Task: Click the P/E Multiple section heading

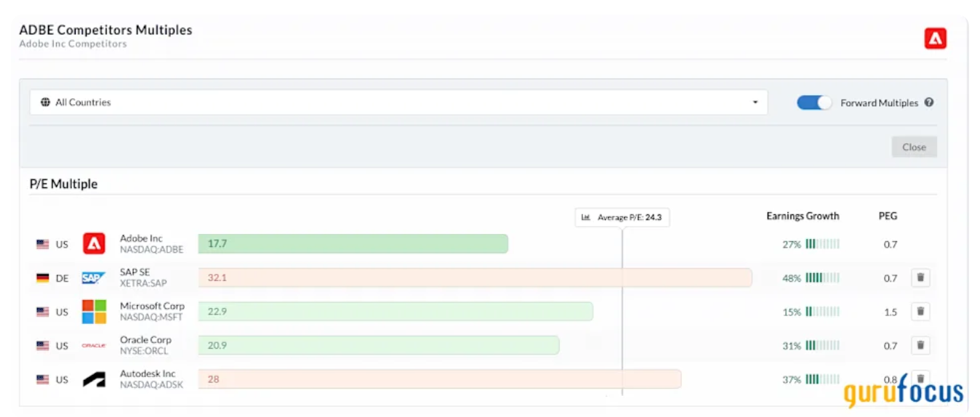Action: (x=63, y=184)
